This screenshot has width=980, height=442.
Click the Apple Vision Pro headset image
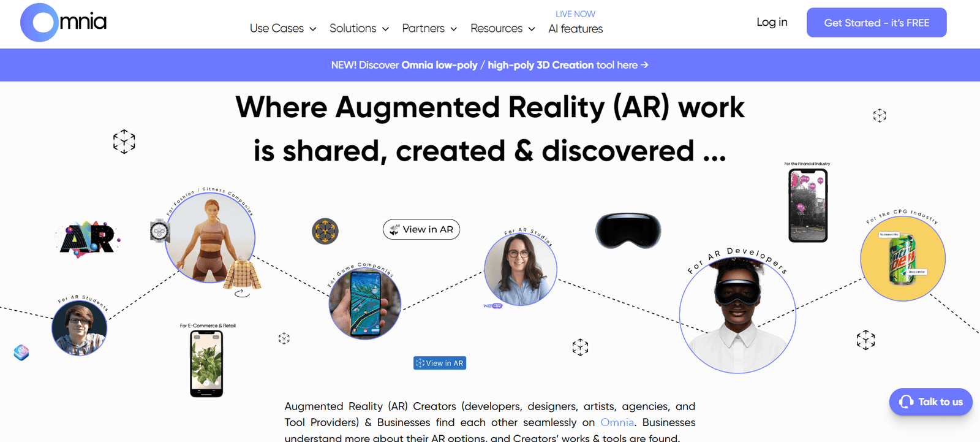pos(628,231)
